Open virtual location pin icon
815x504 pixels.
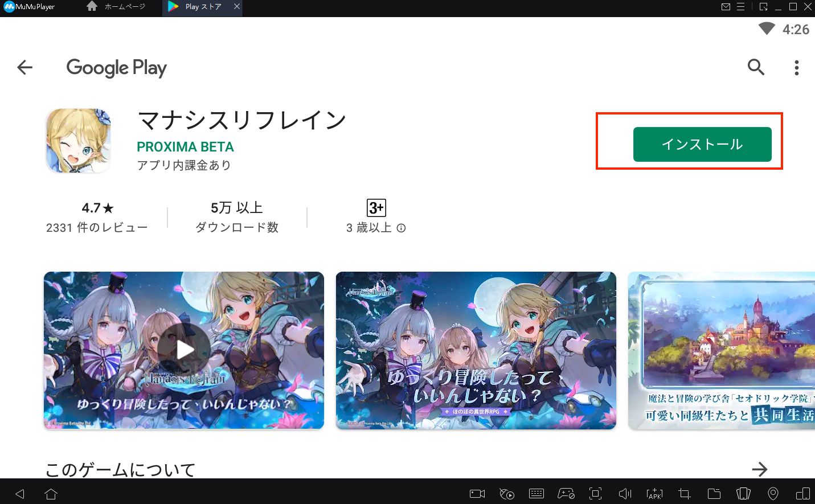click(x=773, y=494)
